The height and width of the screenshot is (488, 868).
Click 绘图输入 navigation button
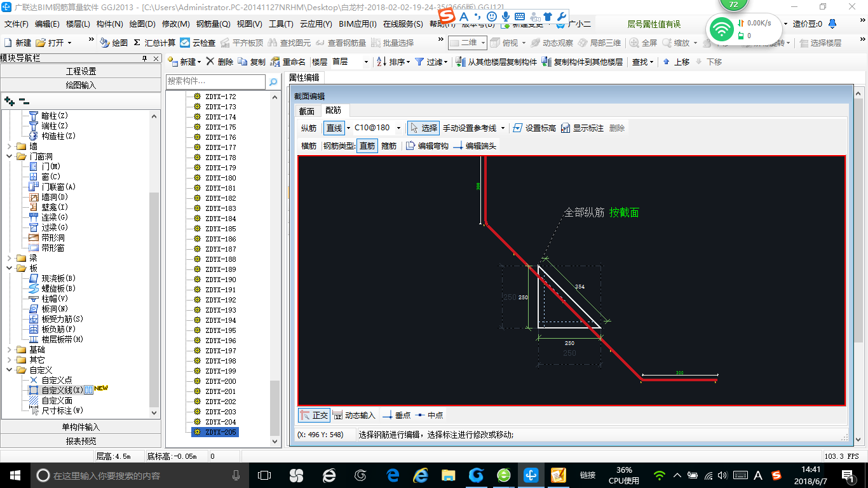pyautogui.click(x=81, y=85)
